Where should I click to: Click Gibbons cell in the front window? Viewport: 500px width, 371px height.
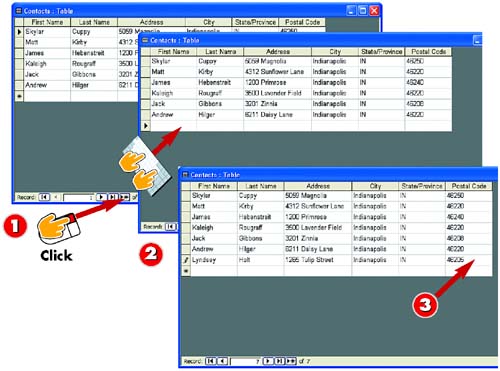(261, 238)
